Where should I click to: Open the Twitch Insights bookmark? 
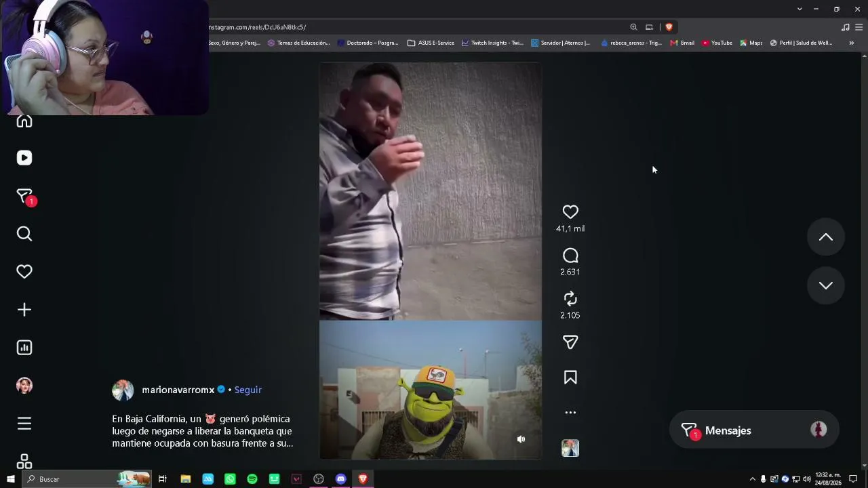click(492, 43)
